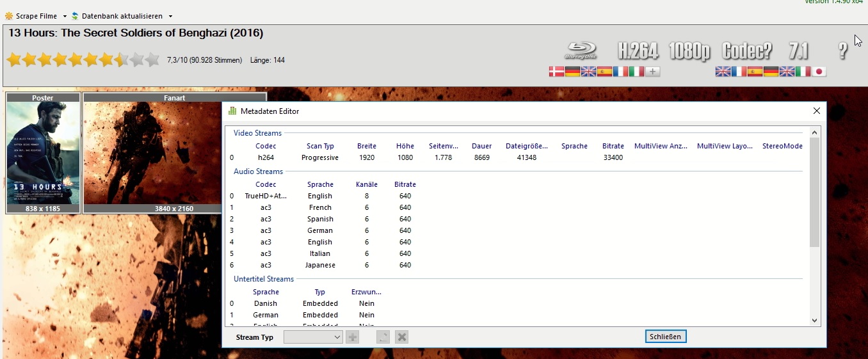The height and width of the screenshot is (359, 868).
Task: Click the Kanäle column header
Action: [x=367, y=184]
